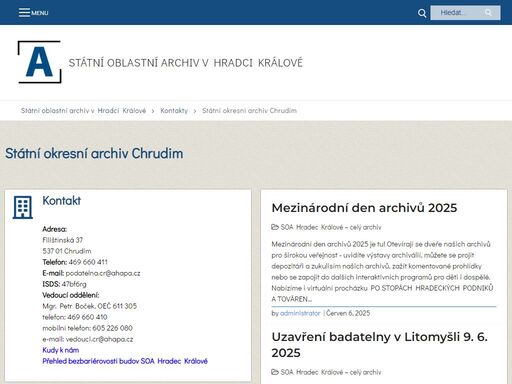Open article Uzavření badatelny v Litomyšli
Image resolution: width=512 pixels, height=384 pixels.
pos(380,345)
